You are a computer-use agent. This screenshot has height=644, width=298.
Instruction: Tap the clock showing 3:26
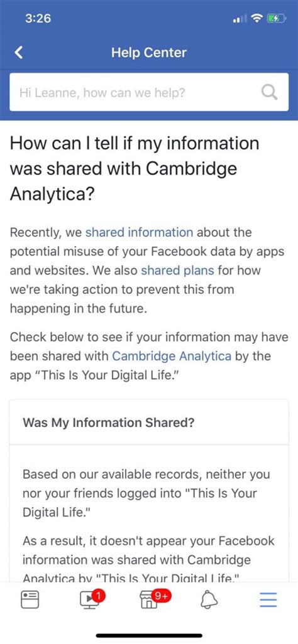tap(38, 18)
